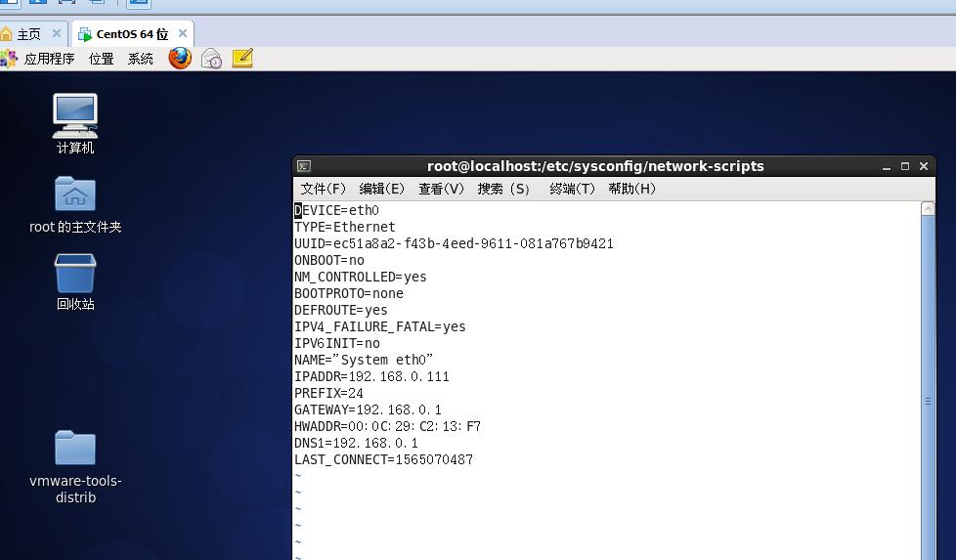Screen dimensions: 956x560
Task: Click the terminal title bar text
Action: [x=595, y=166]
